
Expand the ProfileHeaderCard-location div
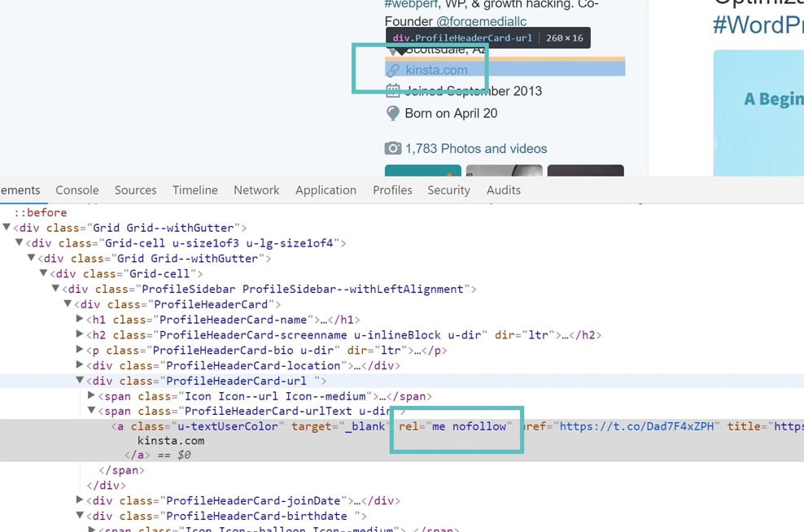pyautogui.click(x=80, y=365)
